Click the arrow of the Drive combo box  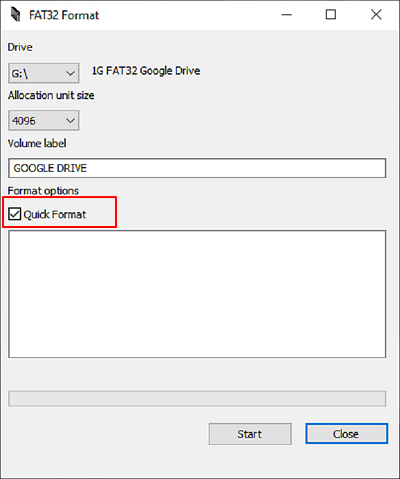coord(70,73)
